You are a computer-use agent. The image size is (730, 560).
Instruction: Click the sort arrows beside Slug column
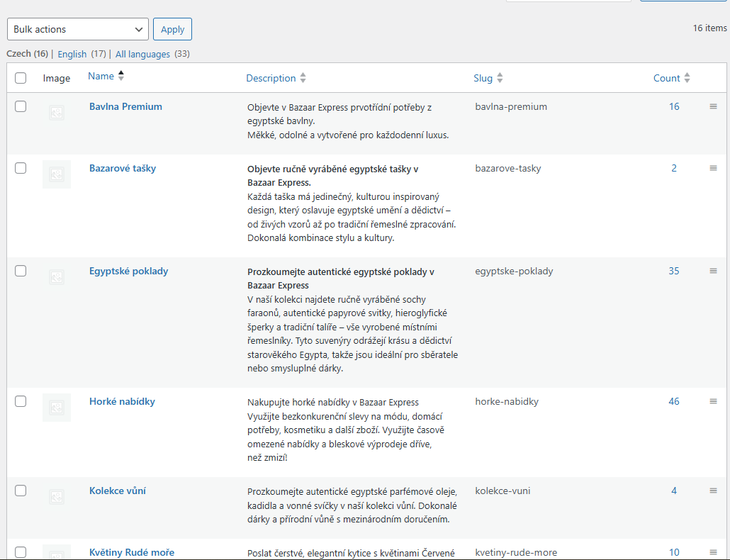[x=500, y=78]
